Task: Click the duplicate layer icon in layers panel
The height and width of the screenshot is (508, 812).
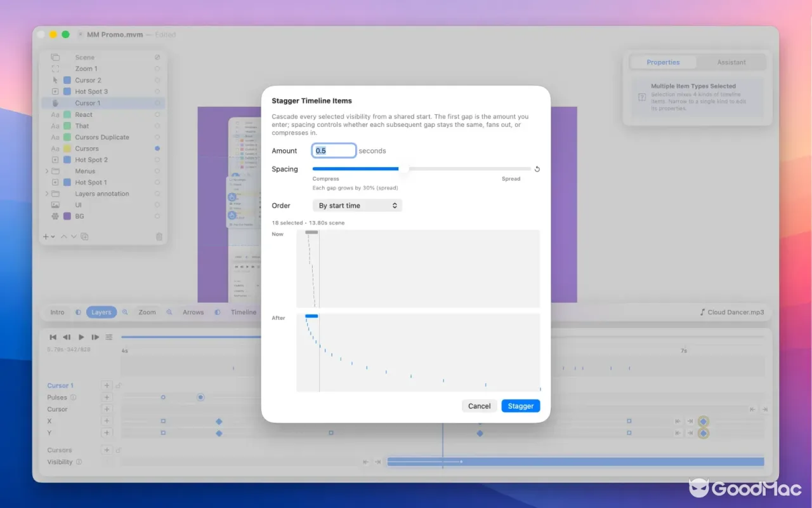Action: [84, 237]
